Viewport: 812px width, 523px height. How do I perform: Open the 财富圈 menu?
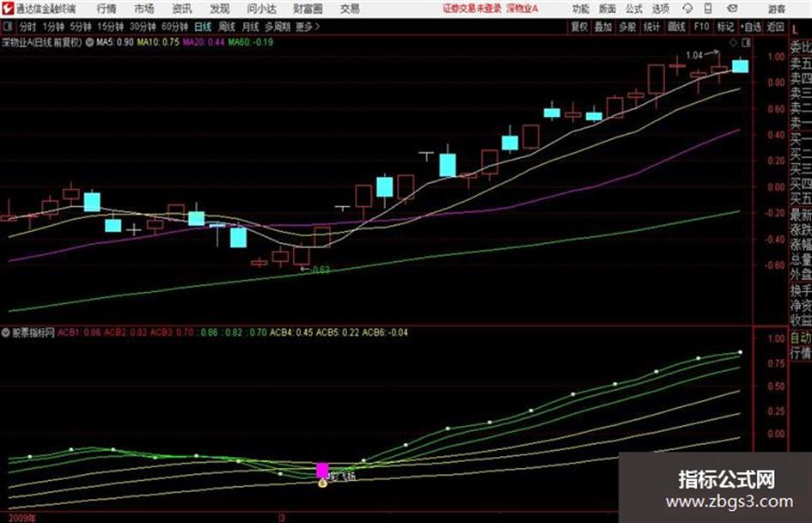[308, 9]
